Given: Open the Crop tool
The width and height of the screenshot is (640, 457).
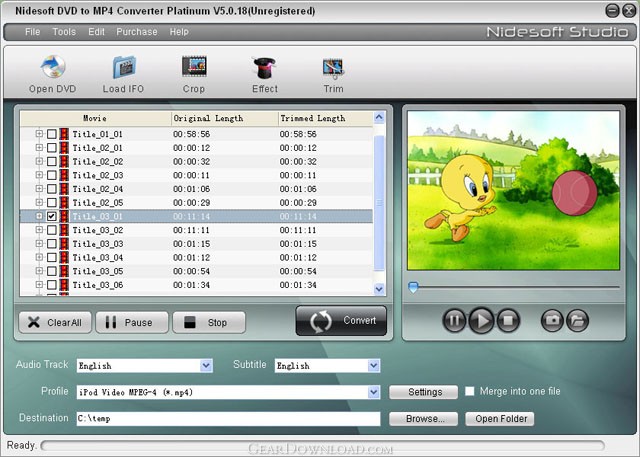Looking at the screenshot, I should coord(194,74).
